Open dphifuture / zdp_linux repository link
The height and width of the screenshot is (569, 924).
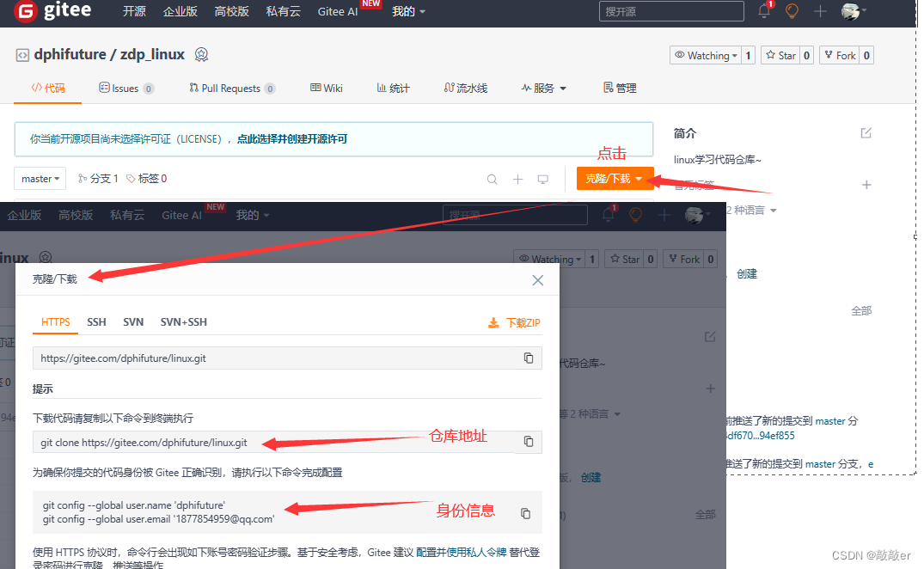(109, 55)
